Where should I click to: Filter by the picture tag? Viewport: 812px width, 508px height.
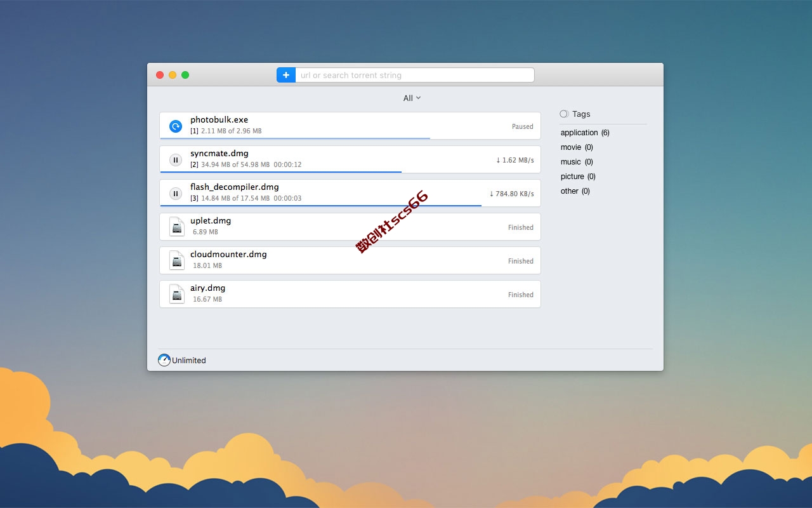[x=578, y=177]
